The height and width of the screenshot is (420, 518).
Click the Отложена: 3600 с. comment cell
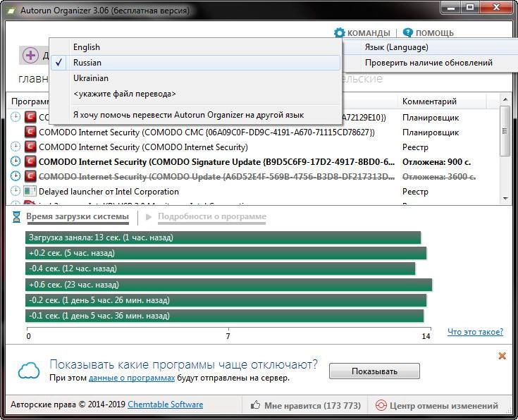(x=439, y=176)
